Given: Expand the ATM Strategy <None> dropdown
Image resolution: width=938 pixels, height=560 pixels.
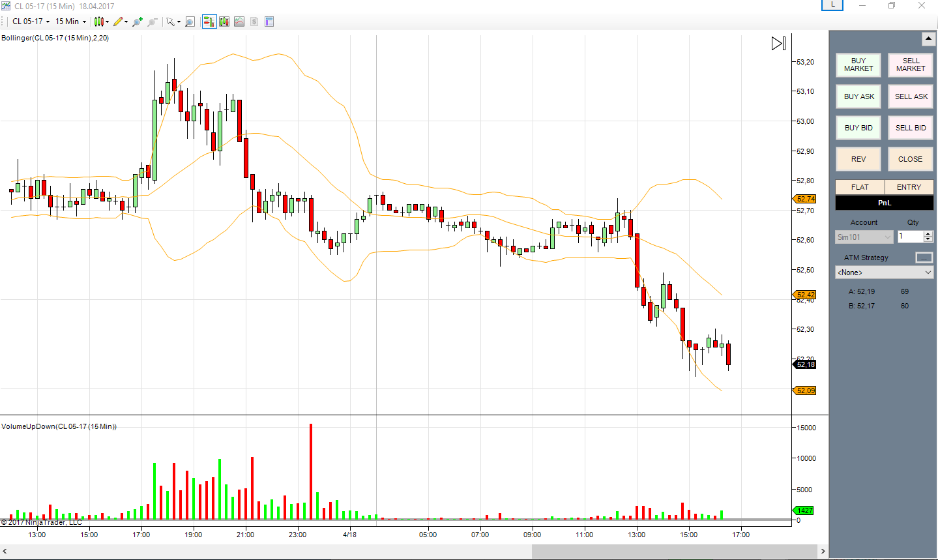Looking at the screenshot, I should click(885, 273).
